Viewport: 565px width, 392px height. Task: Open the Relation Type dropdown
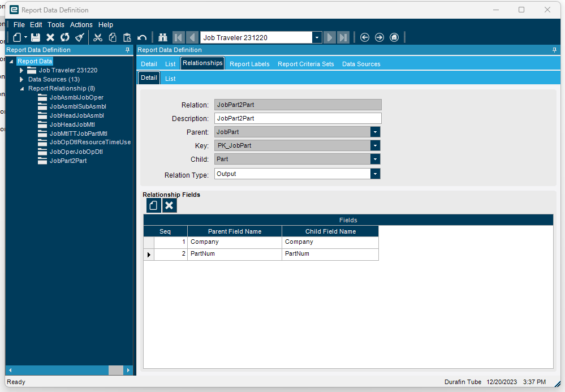point(375,174)
